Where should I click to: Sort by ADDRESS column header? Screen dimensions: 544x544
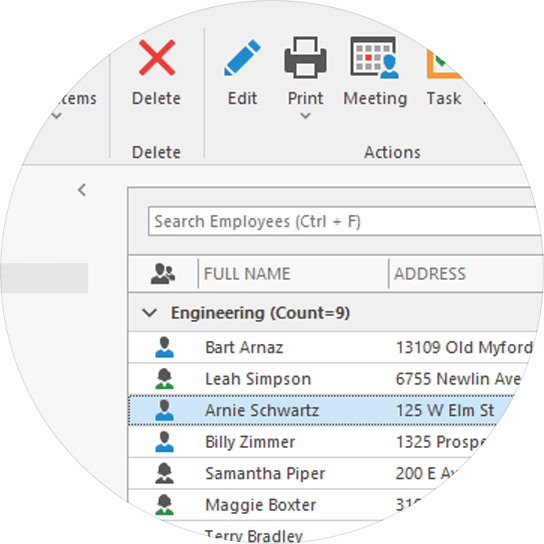[430, 274]
